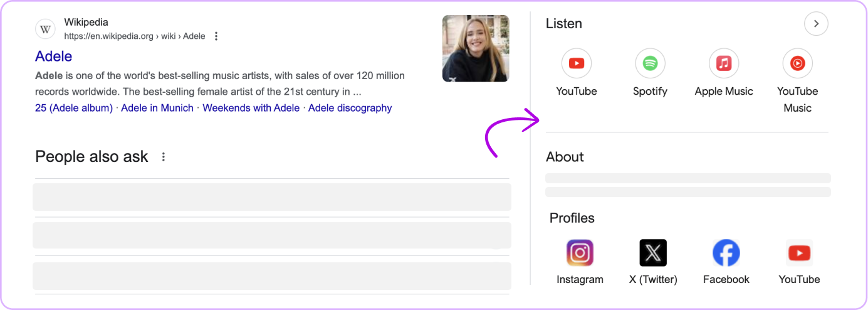Open Spotify listen option
The image size is (868, 310).
click(650, 63)
